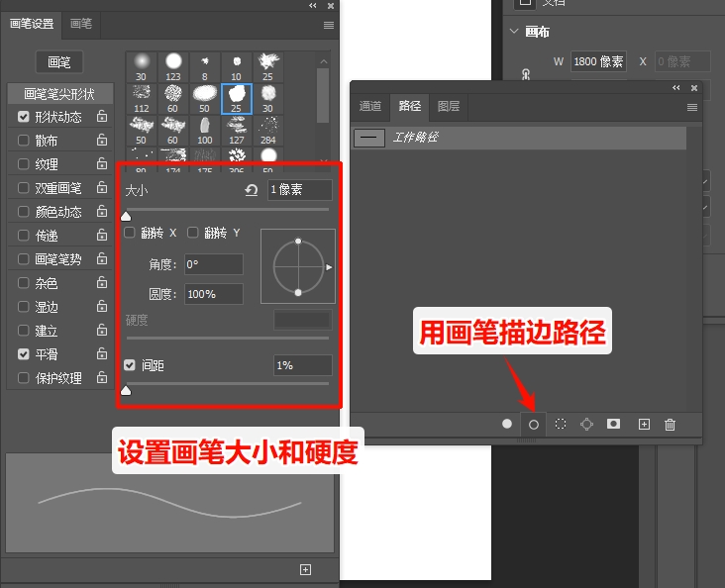The image size is (725, 588).
Task: Collapse Brush Settings panel double-arrow
Action: (313, 6)
